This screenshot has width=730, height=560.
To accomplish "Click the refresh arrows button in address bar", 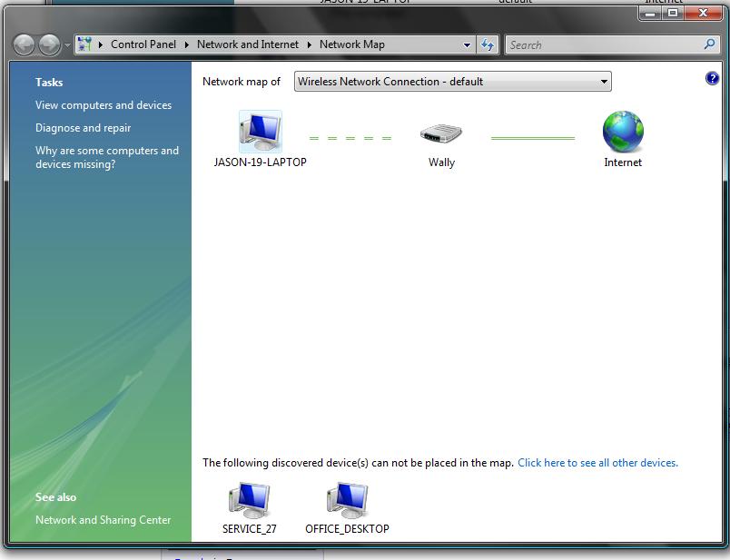I will coord(488,44).
